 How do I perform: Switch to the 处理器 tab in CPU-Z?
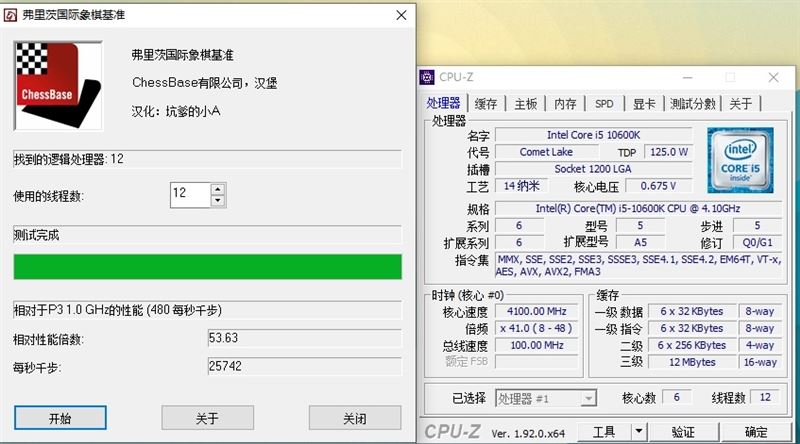click(x=443, y=103)
